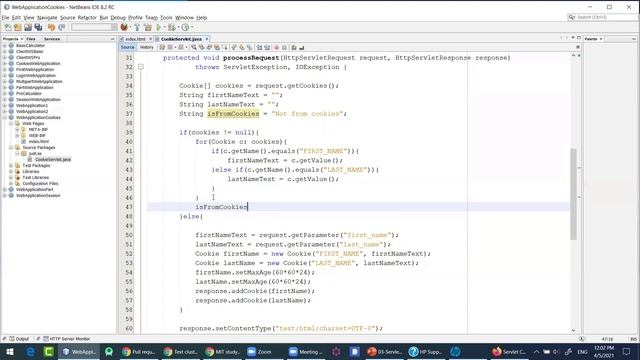Open the 03-Servlet PowerPoint taskbar item
640x360 pixels.
click(385, 351)
